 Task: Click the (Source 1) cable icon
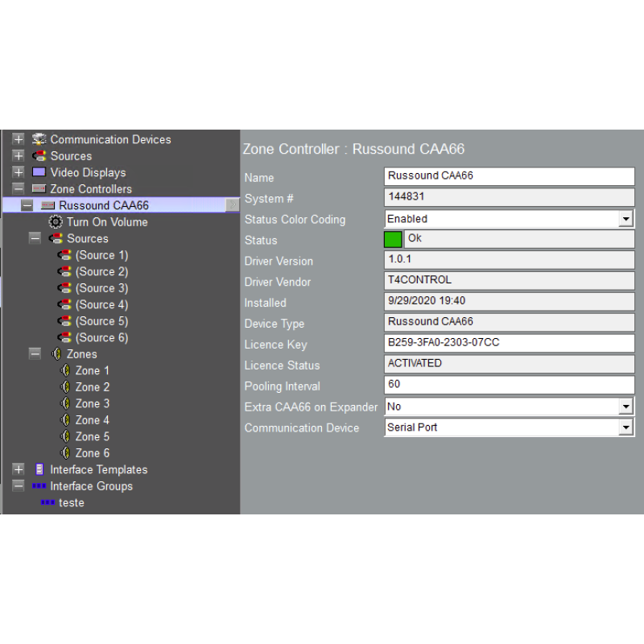(x=64, y=255)
